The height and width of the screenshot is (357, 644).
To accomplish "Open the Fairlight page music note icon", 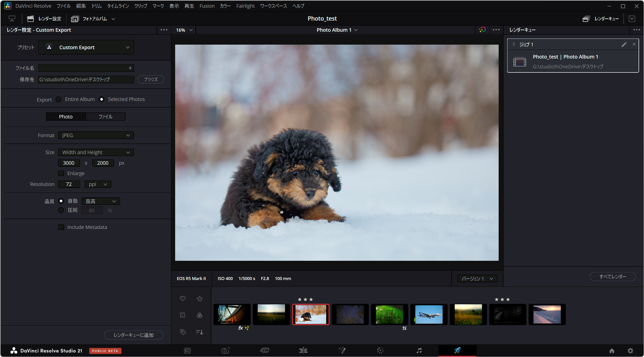I will coord(419,351).
